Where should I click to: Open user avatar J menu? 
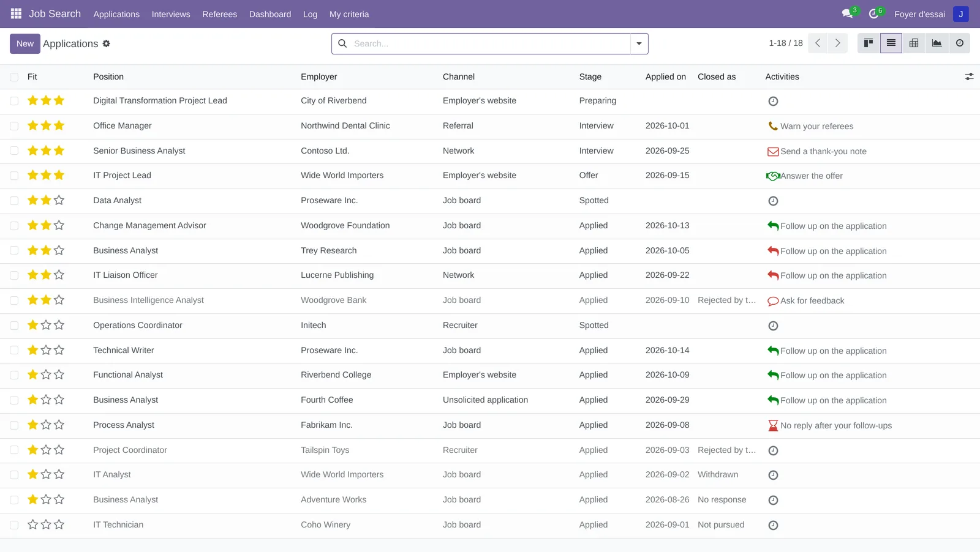point(960,14)
